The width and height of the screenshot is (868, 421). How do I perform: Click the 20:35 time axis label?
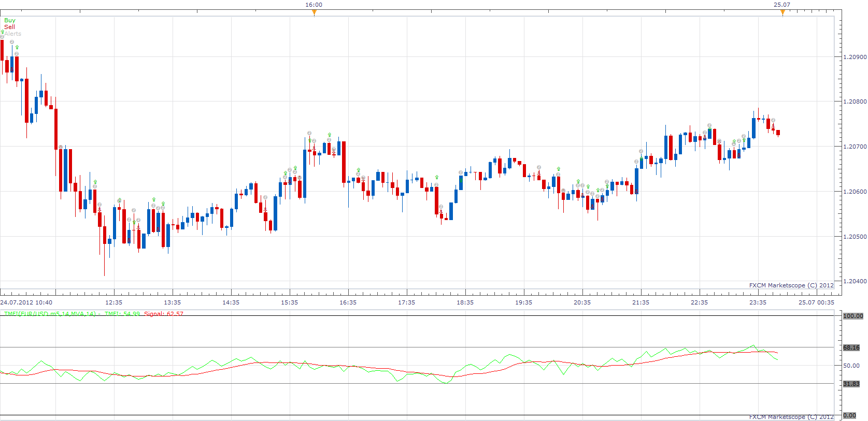(582, 302)
